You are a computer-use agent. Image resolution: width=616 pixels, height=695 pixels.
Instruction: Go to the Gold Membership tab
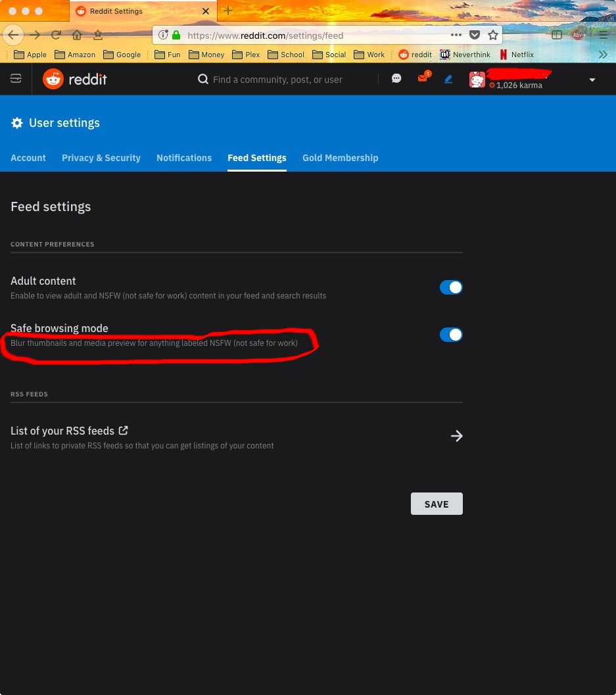[x=341, y=158]
